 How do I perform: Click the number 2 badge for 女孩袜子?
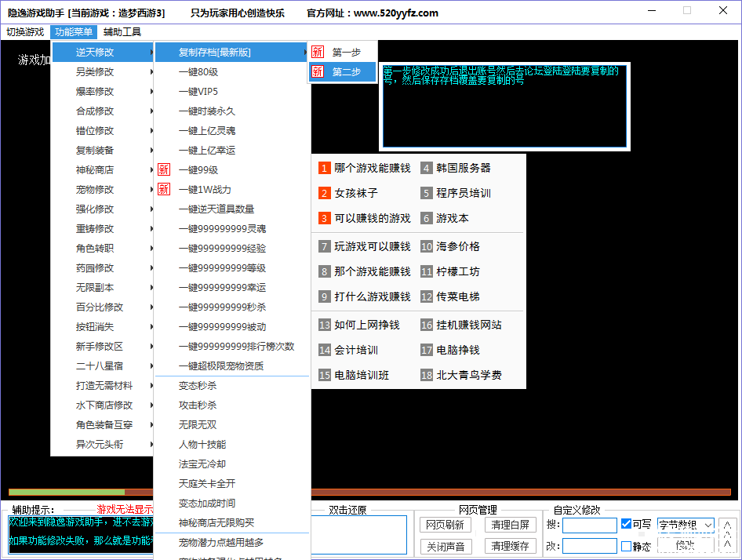pos(324,193)
